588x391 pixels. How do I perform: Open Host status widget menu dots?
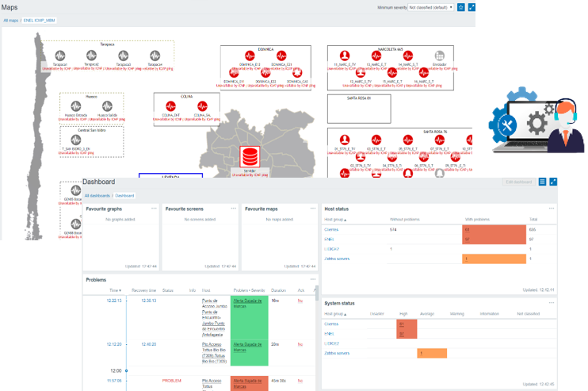(552, 209)
